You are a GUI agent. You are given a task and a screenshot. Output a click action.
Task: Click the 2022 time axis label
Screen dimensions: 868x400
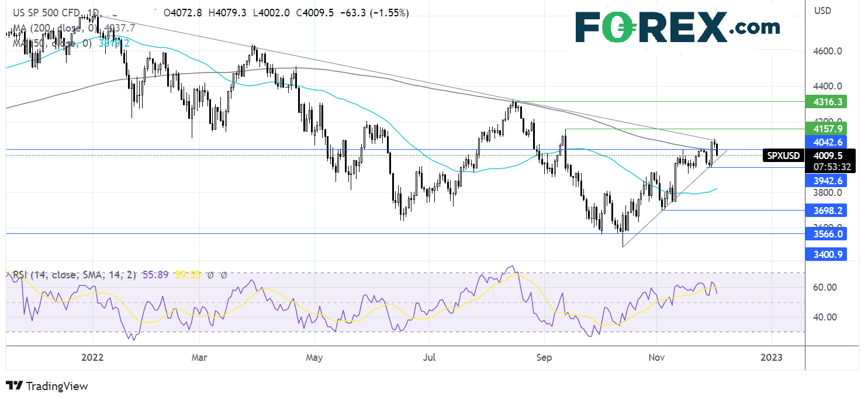coord(93,356)
